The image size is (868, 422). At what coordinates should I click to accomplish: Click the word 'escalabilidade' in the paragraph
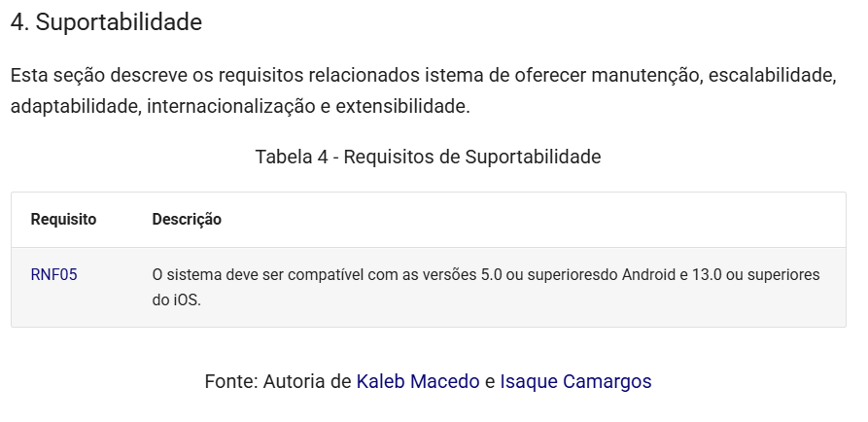click(x=771, y=76)
